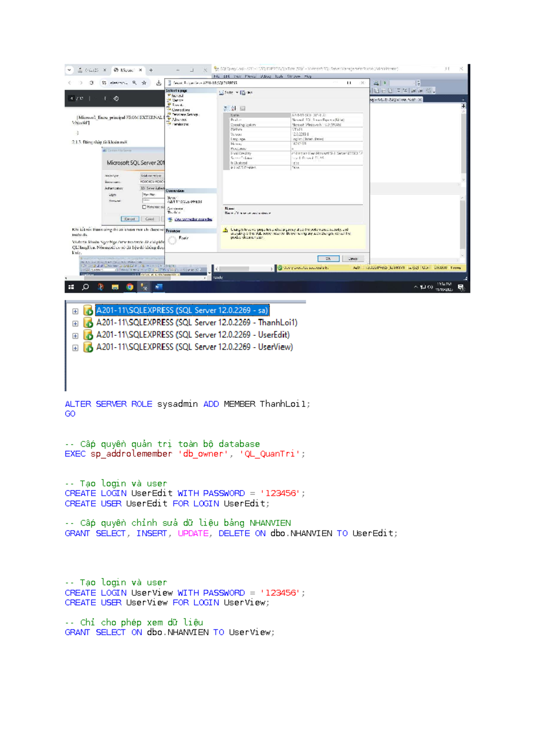This screenshot has width=535, height=756.
Task: Click Cancel in Server Properties dialog
Action: click(353, 259)
